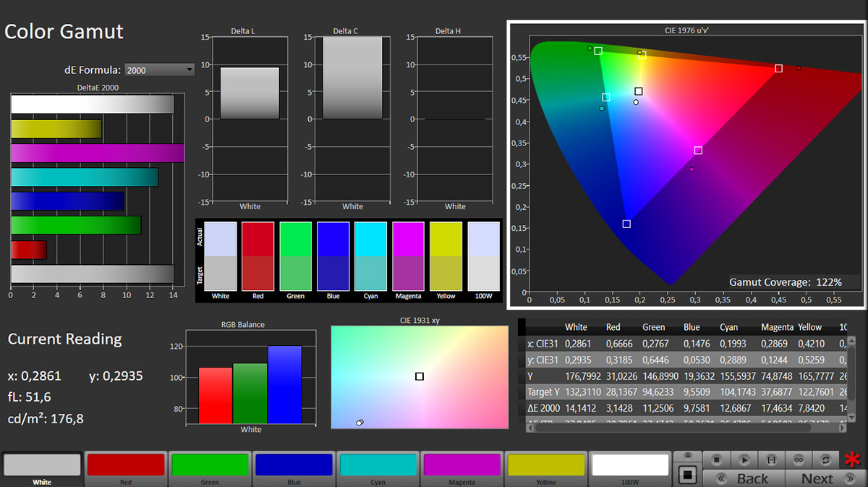
Task: Click the red asterisk icon
Action: tap(854, 460)
